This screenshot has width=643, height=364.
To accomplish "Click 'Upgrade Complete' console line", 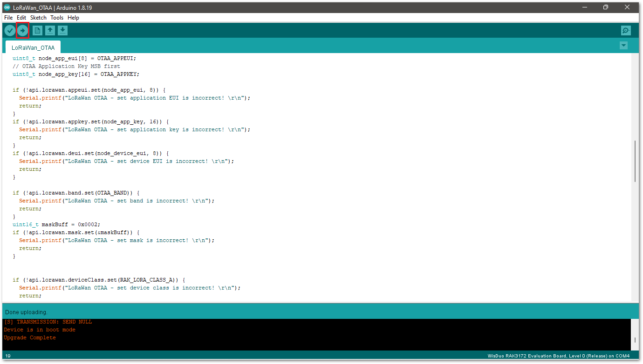I will click(30, 337).
